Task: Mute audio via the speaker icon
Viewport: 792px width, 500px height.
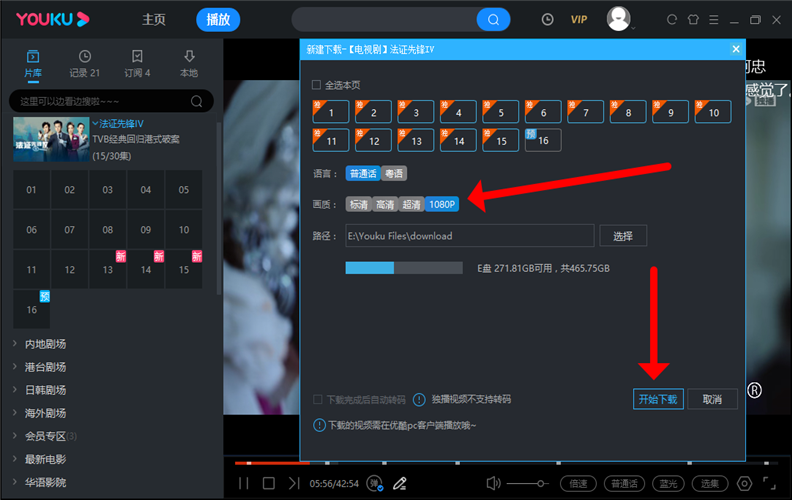Action: tap(492, 483)
